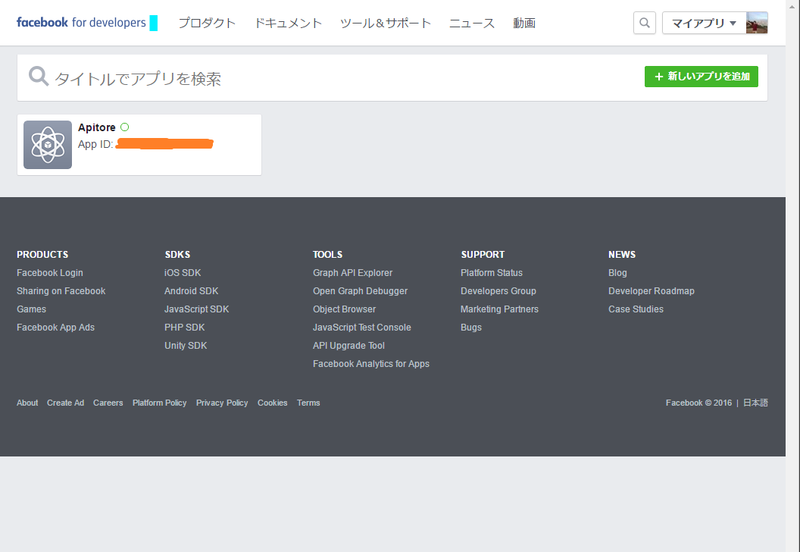Viewport: 800px width, 552px height.
Task: Open the Games footer link
Action: click(31, 309)
